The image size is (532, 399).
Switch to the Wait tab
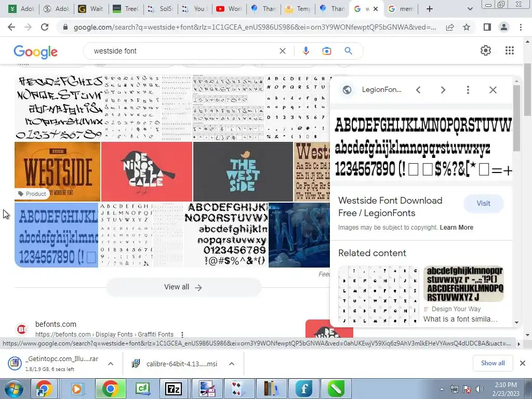(90, 9)
